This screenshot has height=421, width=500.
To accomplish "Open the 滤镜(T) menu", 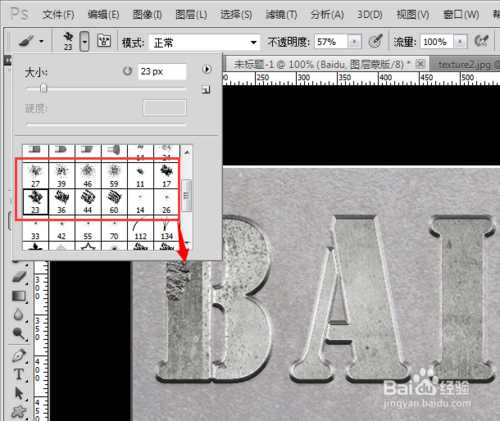I will [281, 14].
